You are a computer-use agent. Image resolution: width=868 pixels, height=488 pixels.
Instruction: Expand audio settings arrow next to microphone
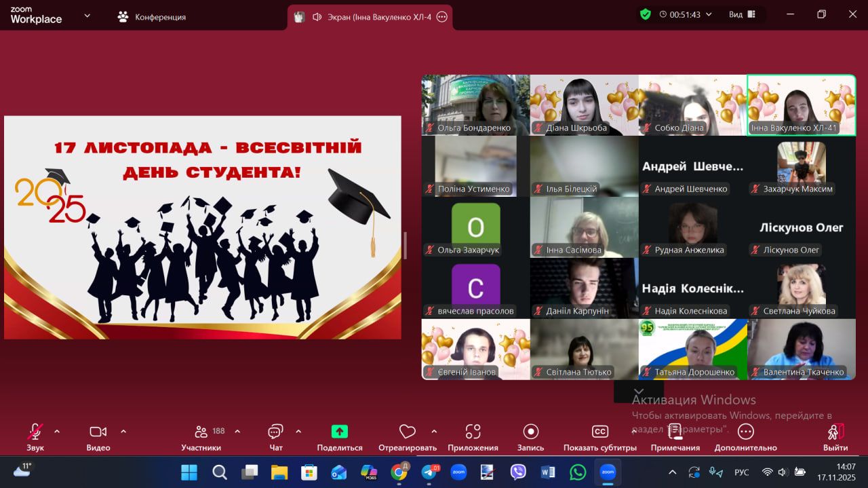pyautogui.click(x=57, y=431)
